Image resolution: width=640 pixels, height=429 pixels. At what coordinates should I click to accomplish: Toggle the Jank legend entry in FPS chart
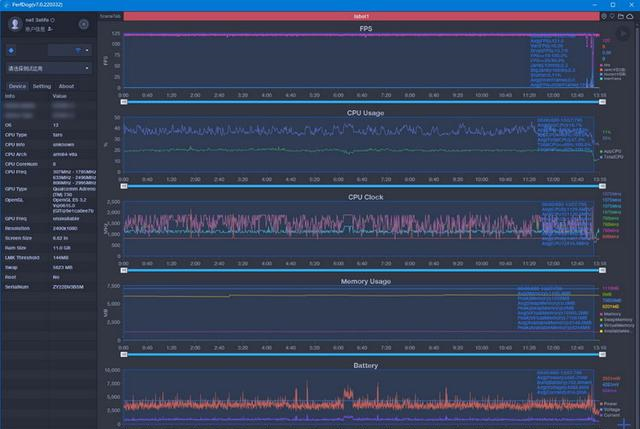[612, 70]
